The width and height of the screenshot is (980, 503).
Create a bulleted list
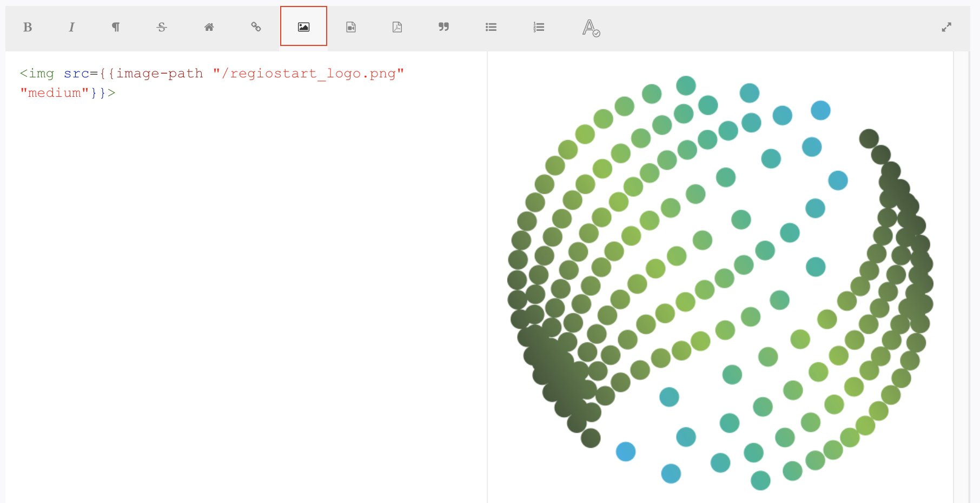point(491,27)
